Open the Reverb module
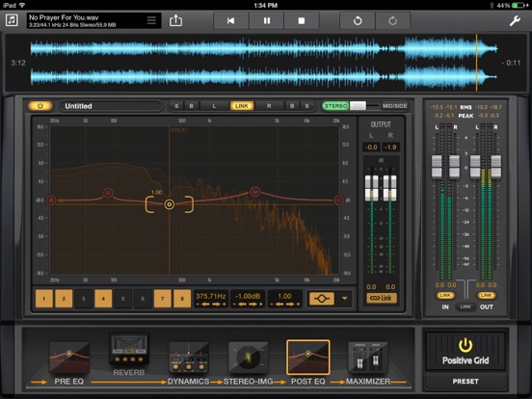 128,350
